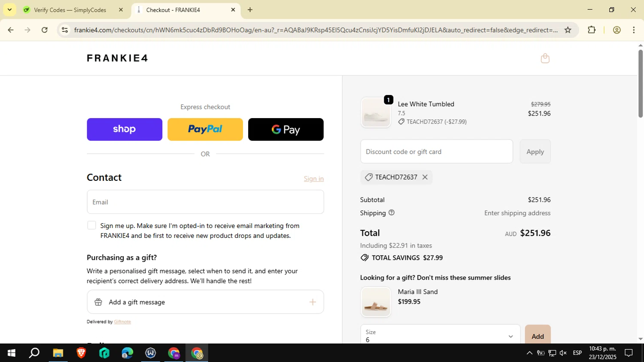
Task: Open the tab search dropdown arrow
Action: click(x=9, y=9)
